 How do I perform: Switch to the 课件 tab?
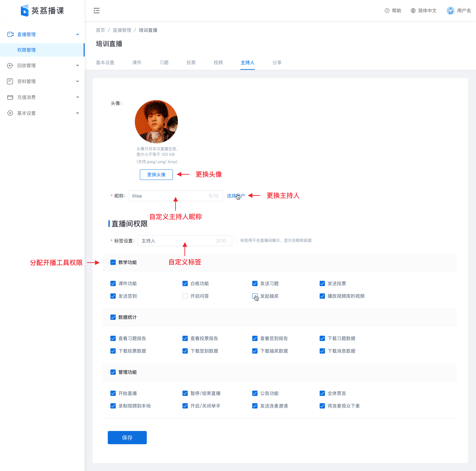137,63
